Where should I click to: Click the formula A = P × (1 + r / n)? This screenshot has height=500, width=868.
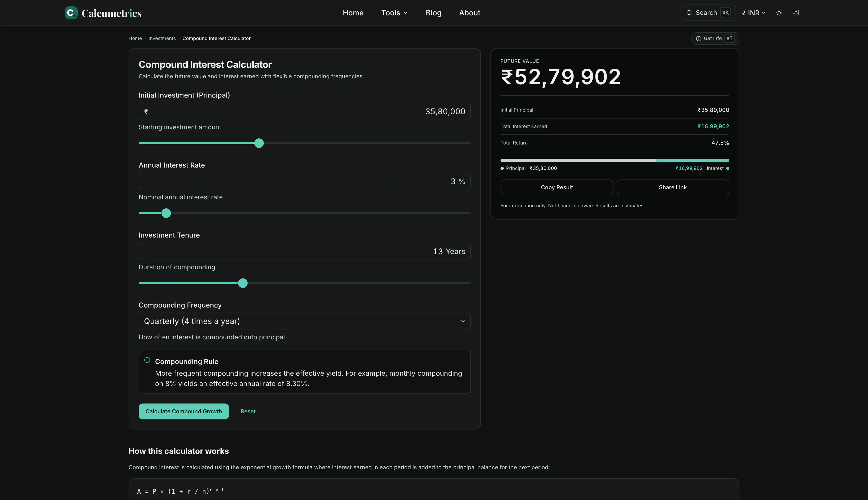pyautogui.click(x=180, y=491)
